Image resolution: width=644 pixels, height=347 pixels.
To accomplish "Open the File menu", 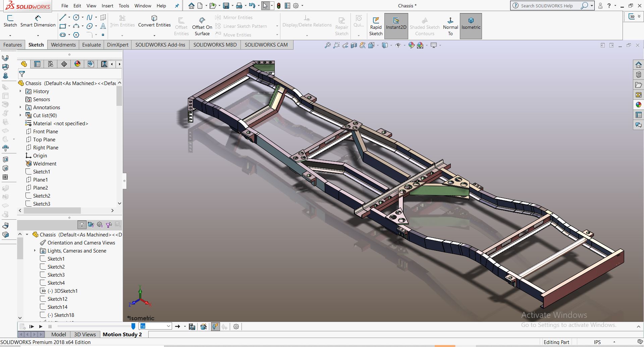I will point(65,6).
